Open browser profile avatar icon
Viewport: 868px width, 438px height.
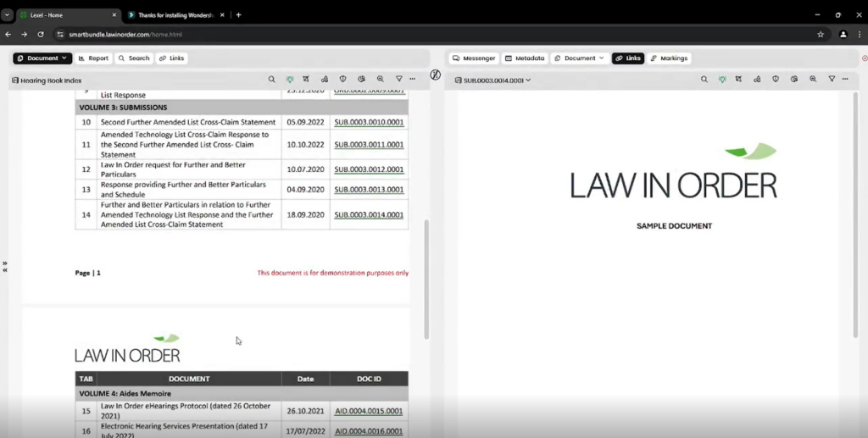843,34
